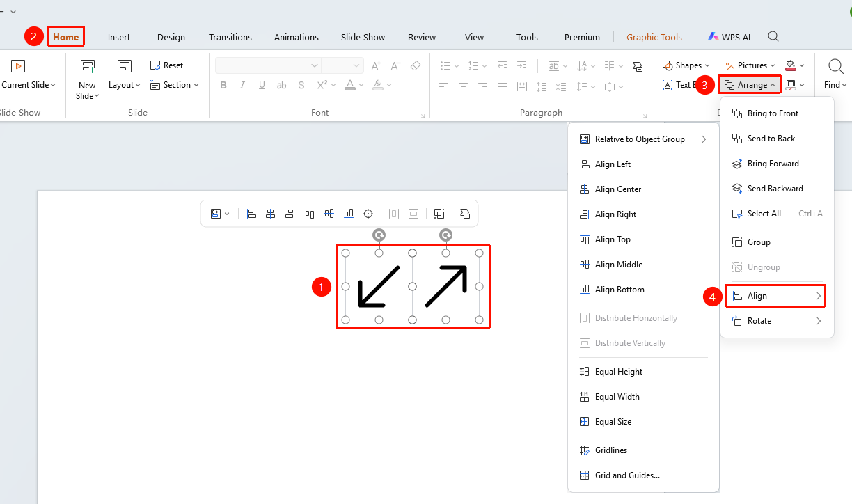
Task: Toggle text Shadow (S) formatting
Action: [301, 86]
